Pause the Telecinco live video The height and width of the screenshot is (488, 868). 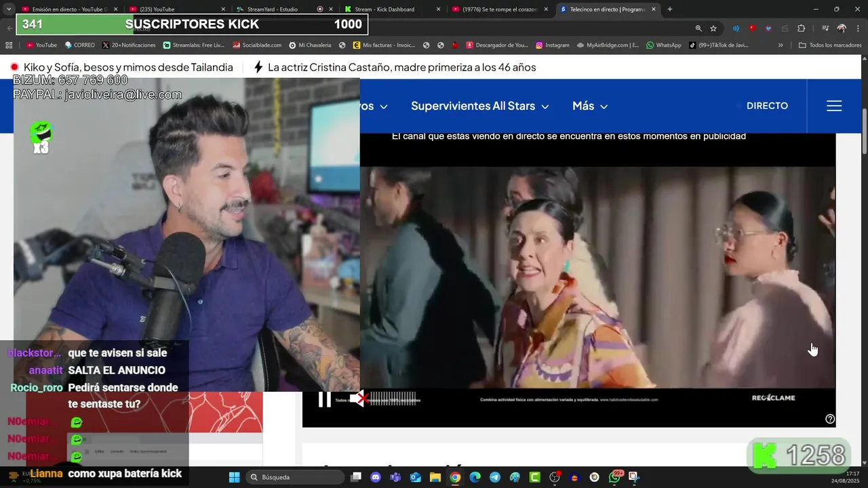pyautogui.click(x=325, y=399)
